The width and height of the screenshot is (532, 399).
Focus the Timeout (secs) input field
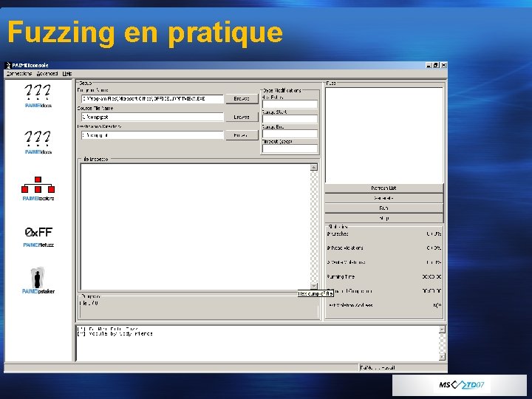290,149
